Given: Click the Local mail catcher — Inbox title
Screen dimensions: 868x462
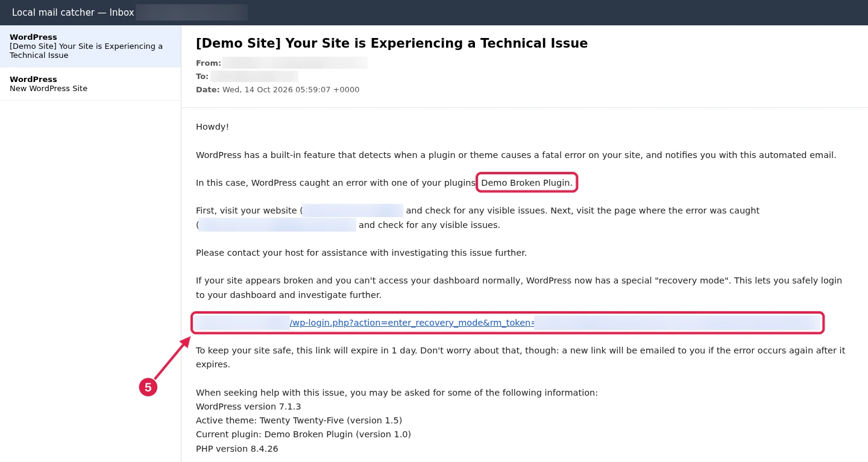Looking at the screenshot, I should click(x=73, y=13).
